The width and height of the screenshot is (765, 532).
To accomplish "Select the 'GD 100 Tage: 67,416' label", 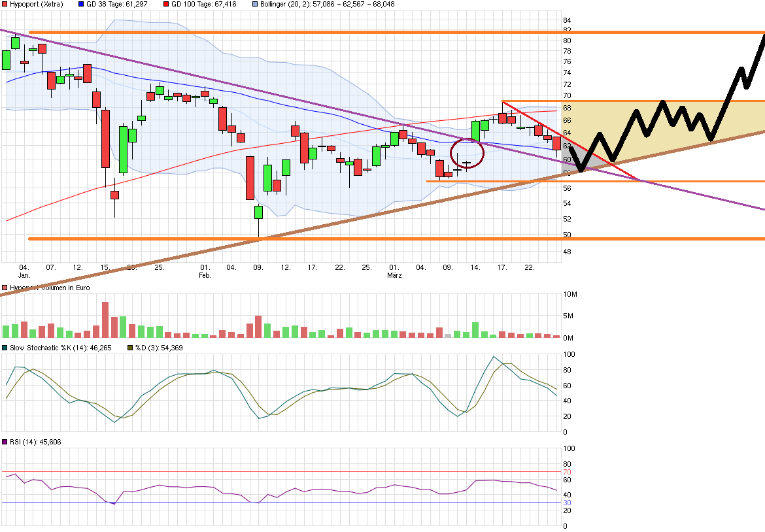I will [x=204, y=4].
